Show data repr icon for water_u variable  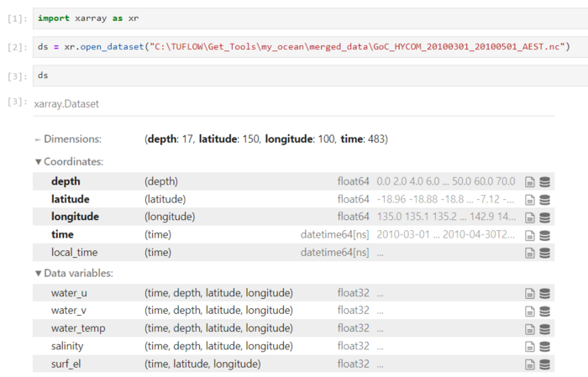coord(544,293)
